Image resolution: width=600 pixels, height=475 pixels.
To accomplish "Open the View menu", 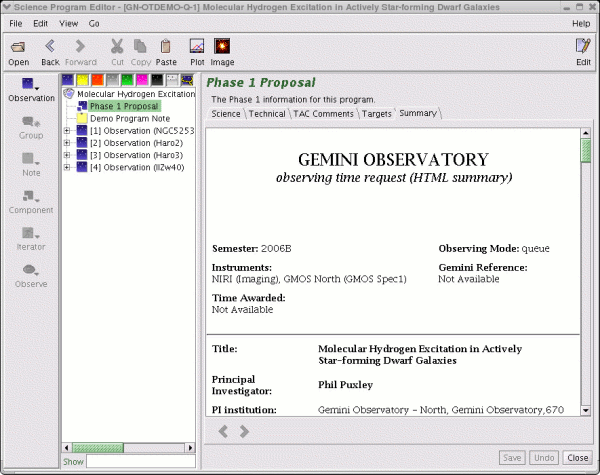I will pos(68,24).
